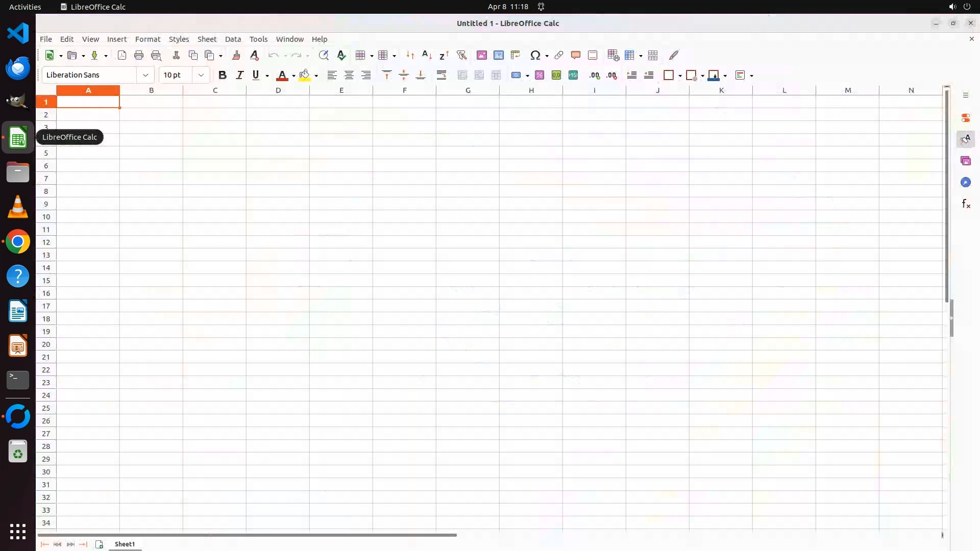The height and width of the screenshot is (551, 980).
Task: Click the Clone Formatting paintbrush icon
Action: 236,55
